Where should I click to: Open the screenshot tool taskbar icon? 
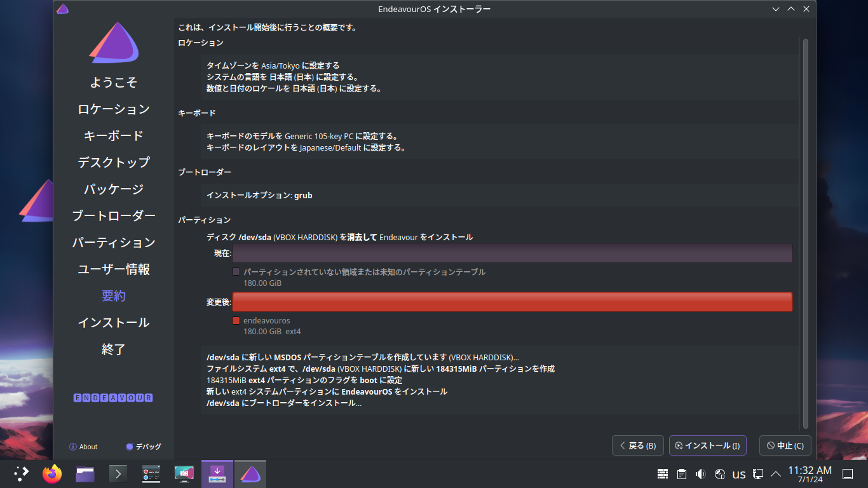coord(184,474)
